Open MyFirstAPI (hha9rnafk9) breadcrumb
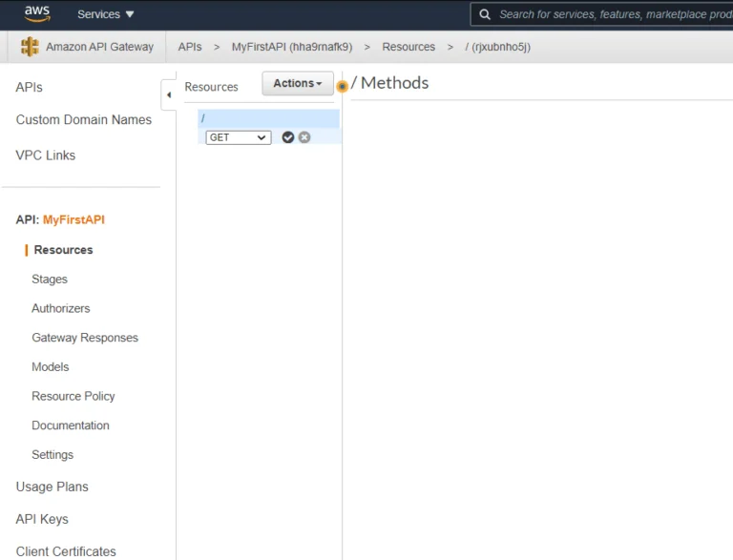The image size is (733, 560). point(292,47)
